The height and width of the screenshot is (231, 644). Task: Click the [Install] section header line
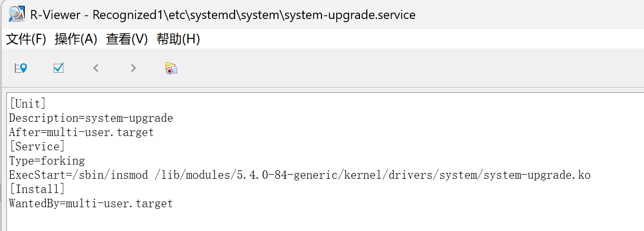(37, 189)
